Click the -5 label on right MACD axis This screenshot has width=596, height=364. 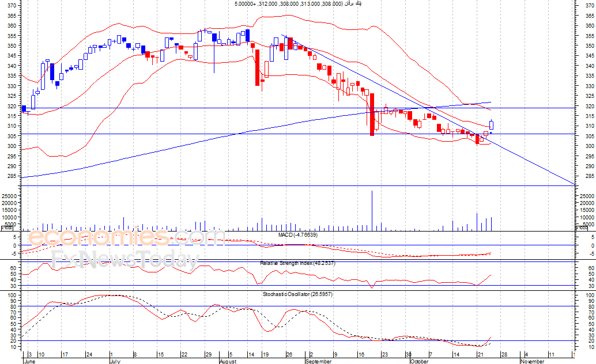coord(591,254)
